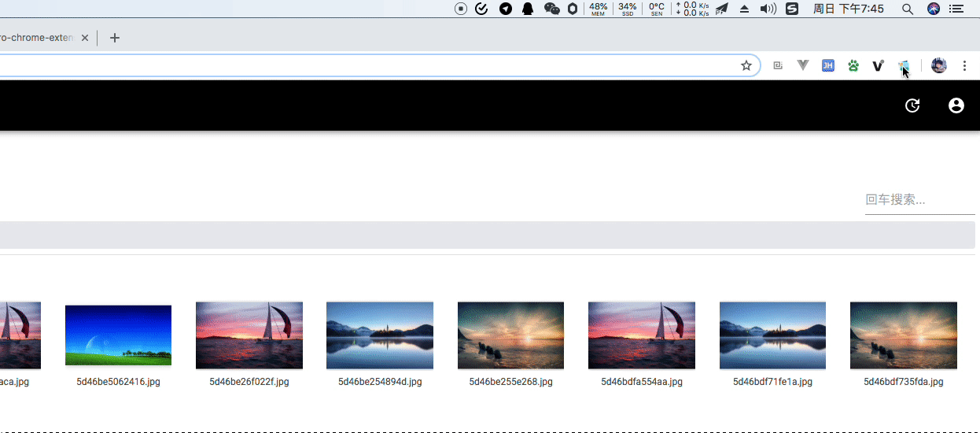980x433 pixels.
Task: Click the Vue devtools extension icon
Action: (803, 65)
